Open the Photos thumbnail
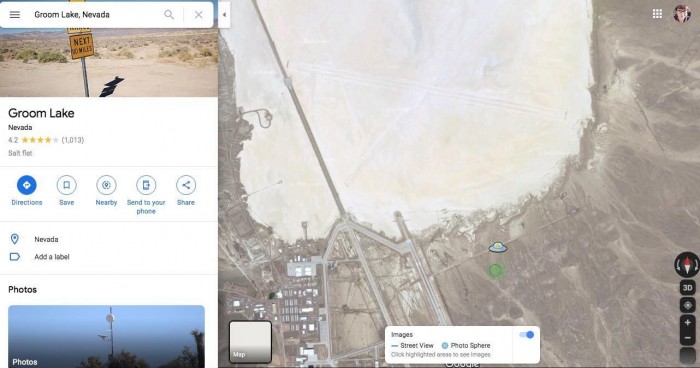The height and width of the screenshot is (368, 700). point(106,337)
